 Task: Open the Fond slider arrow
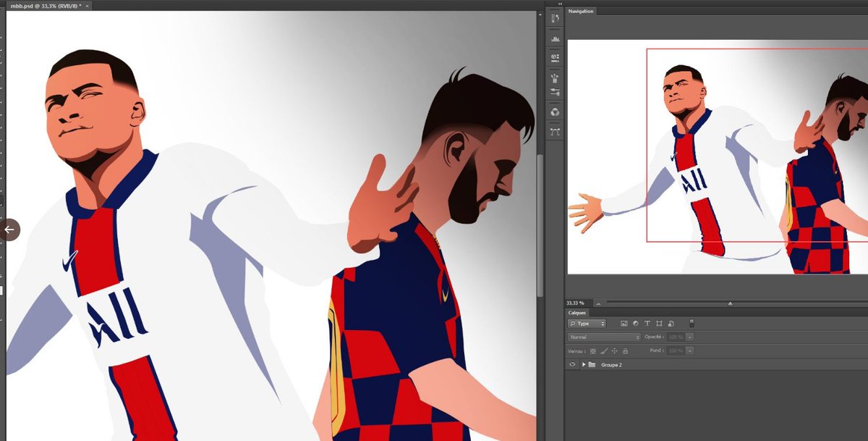(x=690, y=350)
